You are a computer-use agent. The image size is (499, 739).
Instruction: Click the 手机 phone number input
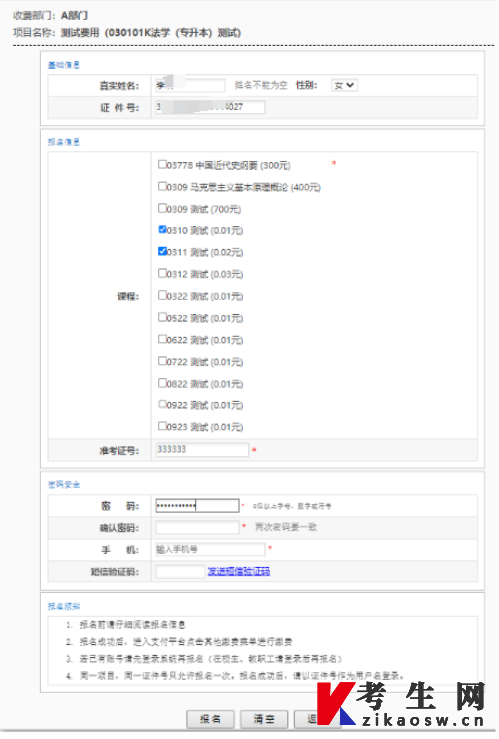point(211,550)
